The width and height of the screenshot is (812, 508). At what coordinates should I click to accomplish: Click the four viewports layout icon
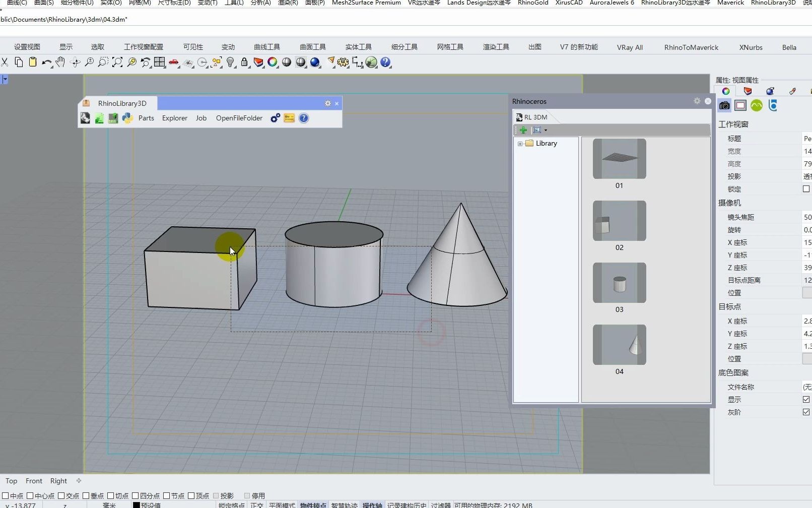pyautogui.click(x=160, y=62)
